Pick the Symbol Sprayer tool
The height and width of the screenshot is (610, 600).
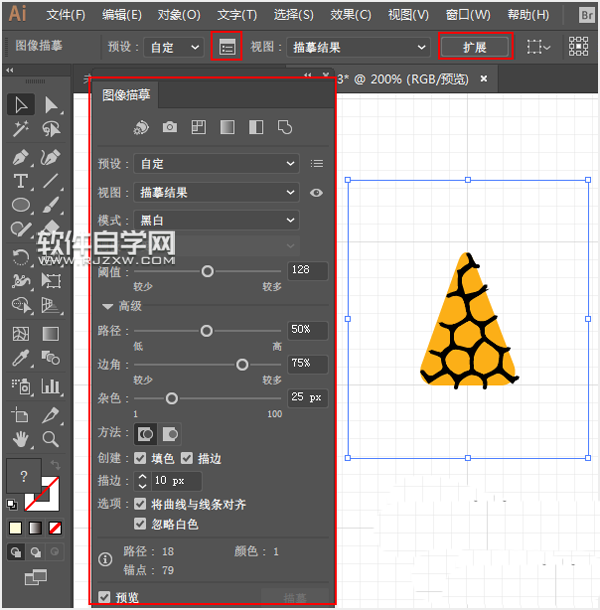pos(21,387)
